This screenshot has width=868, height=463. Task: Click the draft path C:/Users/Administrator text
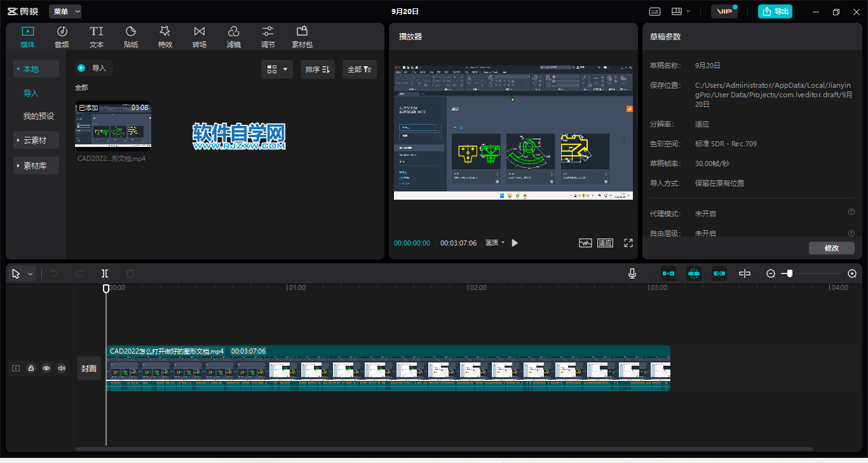click(x=774, y=94)
